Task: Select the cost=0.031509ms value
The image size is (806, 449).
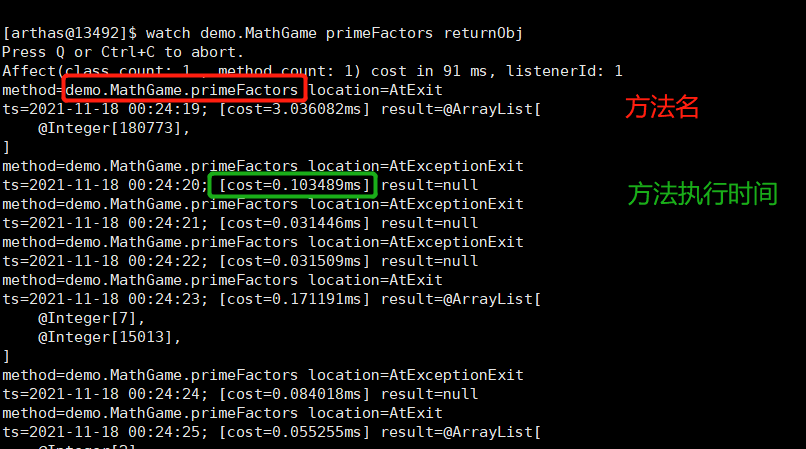Action: tap(294, 261)
